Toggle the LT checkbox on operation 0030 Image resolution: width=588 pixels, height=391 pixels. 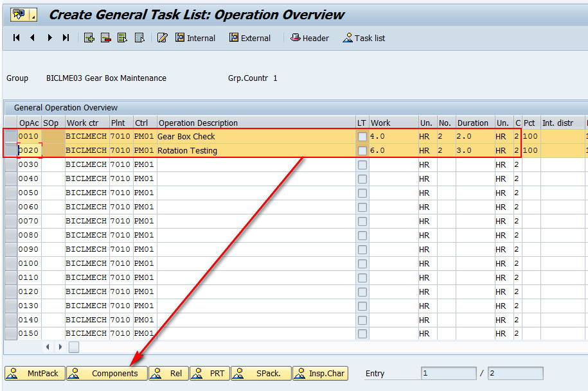tap(362, 164)
